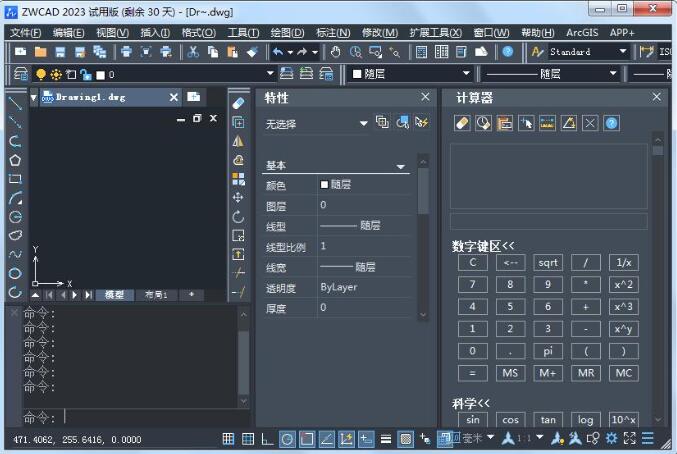Open the 无选择 object selection dropdown

[x=364, y=124]
